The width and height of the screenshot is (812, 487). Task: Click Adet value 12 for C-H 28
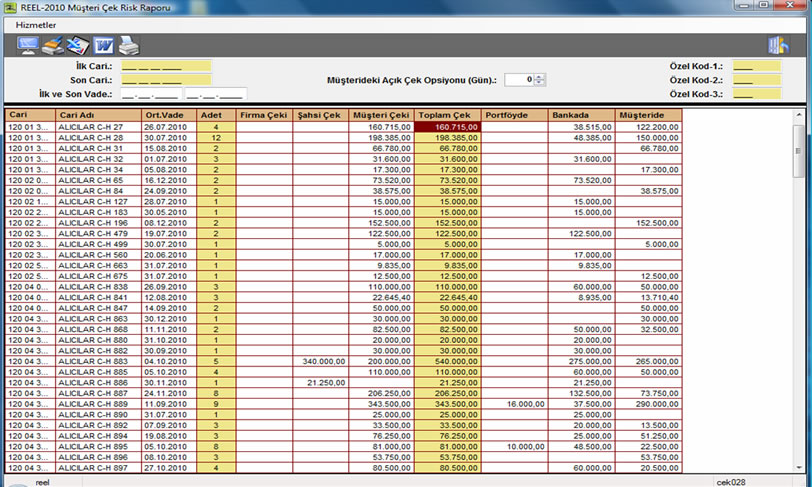pyautogui.click(x=216, y=138)
